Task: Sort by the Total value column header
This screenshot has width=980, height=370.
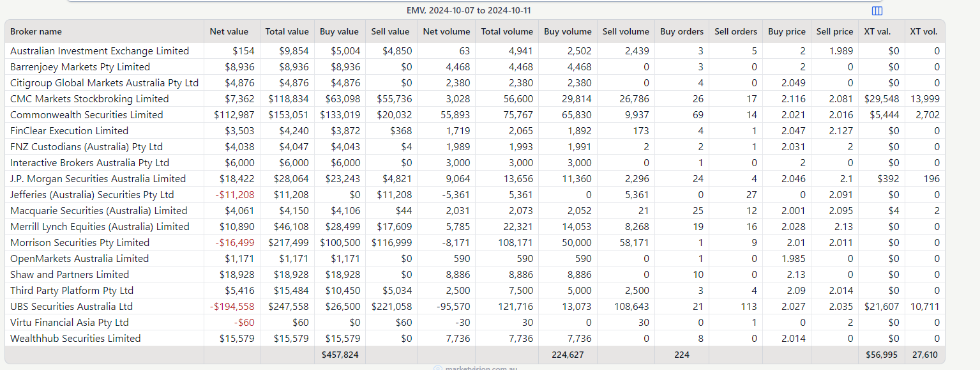Action: [x=287, y=31]
